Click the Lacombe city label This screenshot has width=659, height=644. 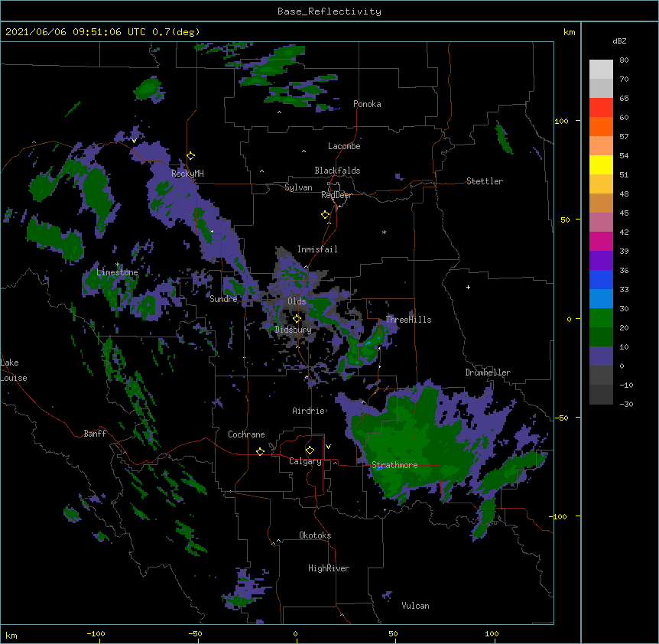(x=344, y=146)
